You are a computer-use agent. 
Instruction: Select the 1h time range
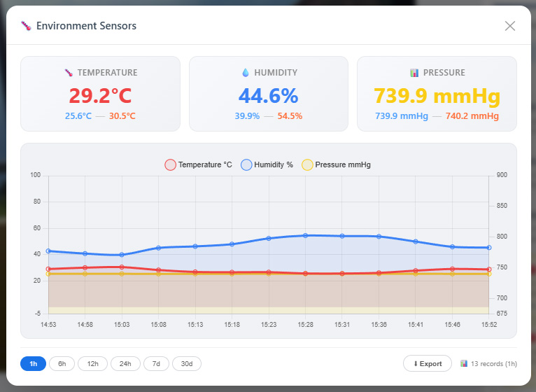(33, 363)
